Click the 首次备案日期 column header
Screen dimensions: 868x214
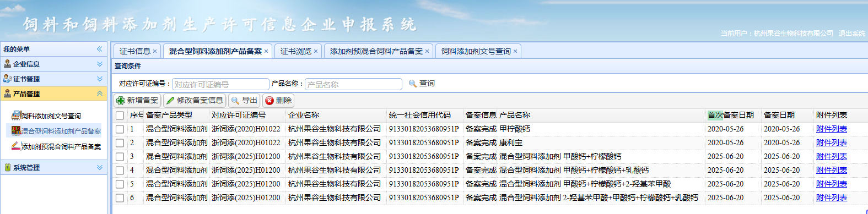(x=734, y=116)
